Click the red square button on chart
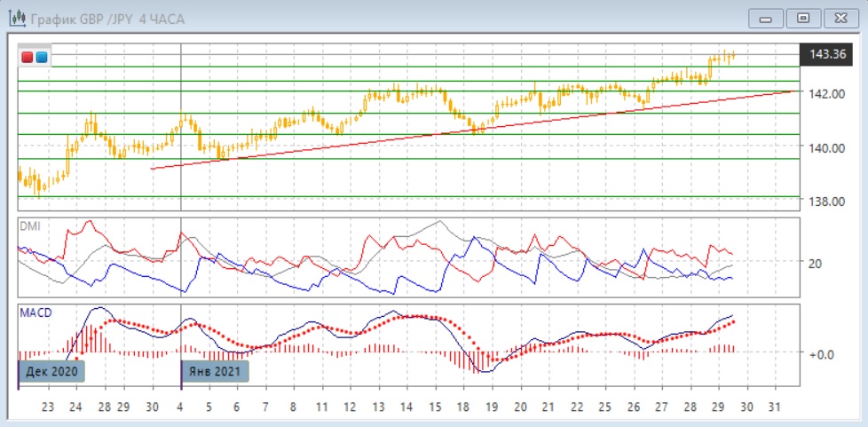The image size is (868, 427). pyautogui.click(x=28, y=58)
